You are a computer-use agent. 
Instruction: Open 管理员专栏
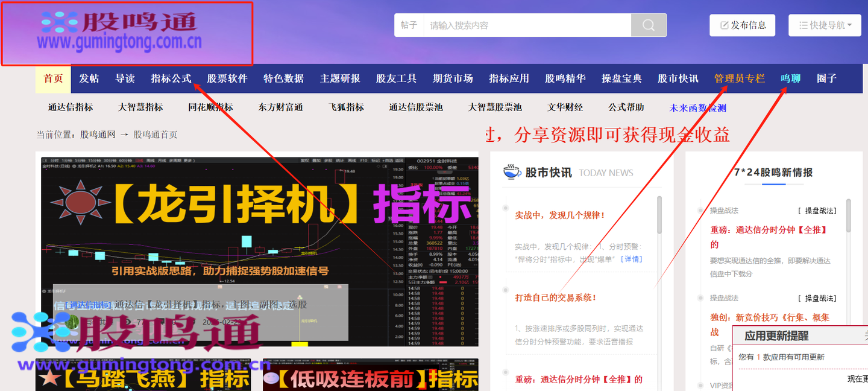(740, 78)
